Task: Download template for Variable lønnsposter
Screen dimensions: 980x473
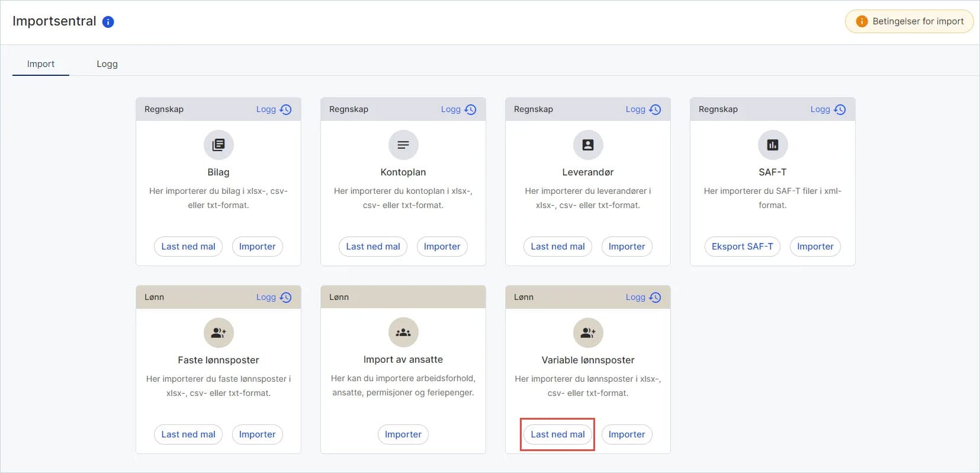Action: tap(558, 434)
